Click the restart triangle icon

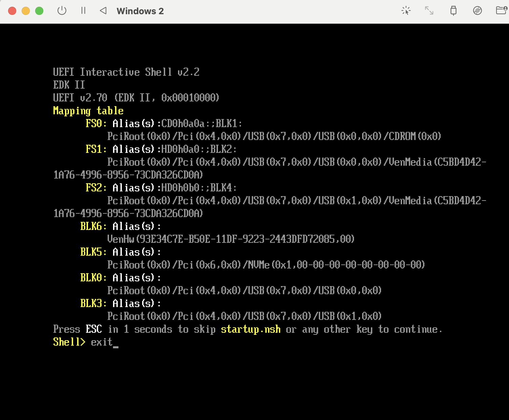103,11
